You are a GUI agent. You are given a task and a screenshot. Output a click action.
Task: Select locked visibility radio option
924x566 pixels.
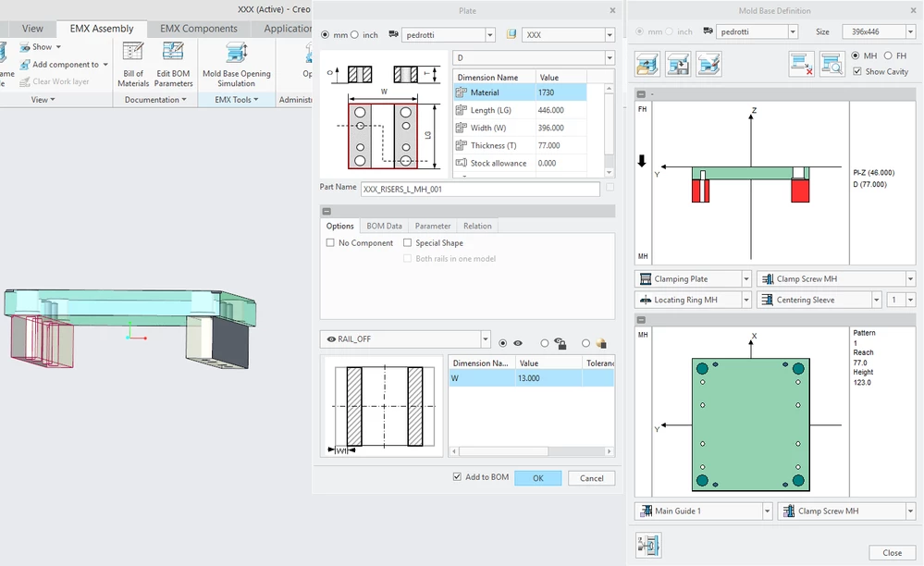545,343
